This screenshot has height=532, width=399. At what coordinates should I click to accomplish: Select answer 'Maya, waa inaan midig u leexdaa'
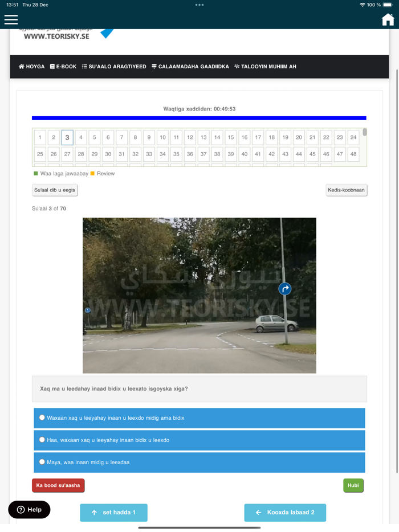pyautogui.click(x=199, y=462)
